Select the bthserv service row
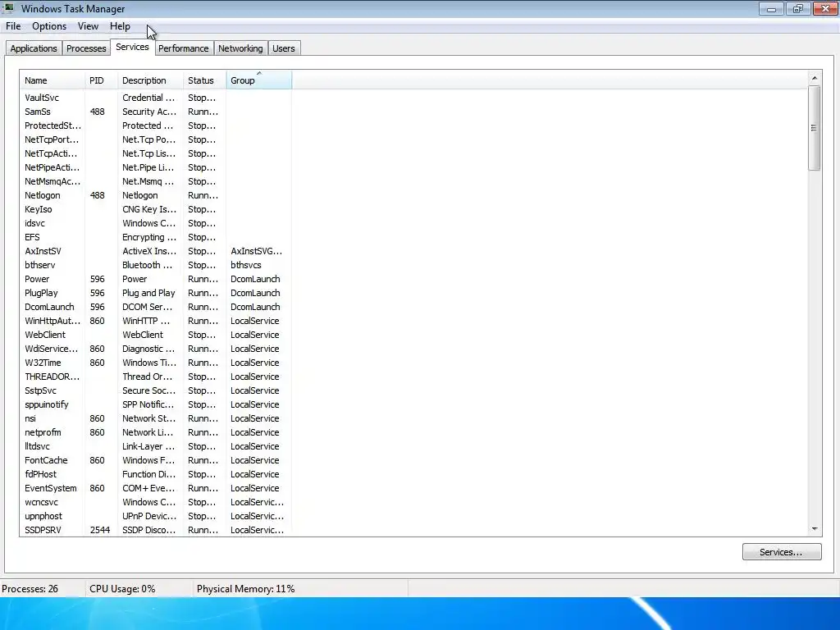The image size is (840, 630). (x=155, y=265)
